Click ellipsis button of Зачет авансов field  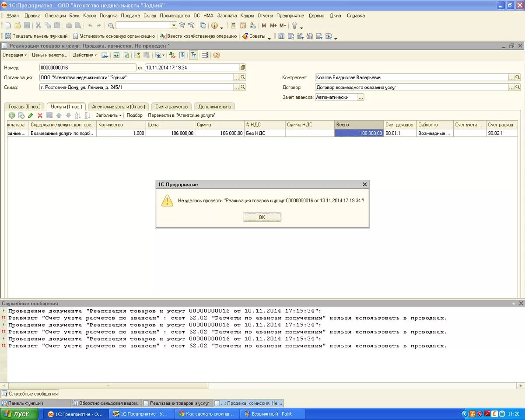(361, 98)
